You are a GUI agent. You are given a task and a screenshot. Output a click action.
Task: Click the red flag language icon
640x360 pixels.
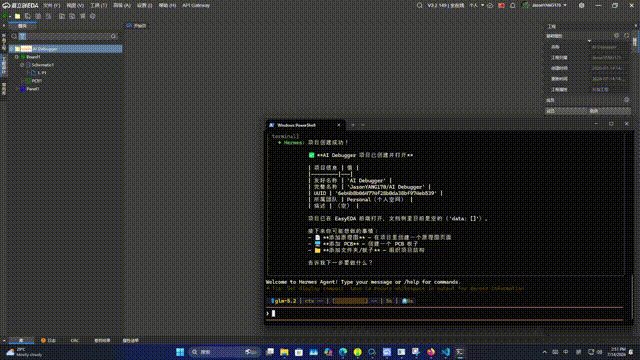(501, 5)
